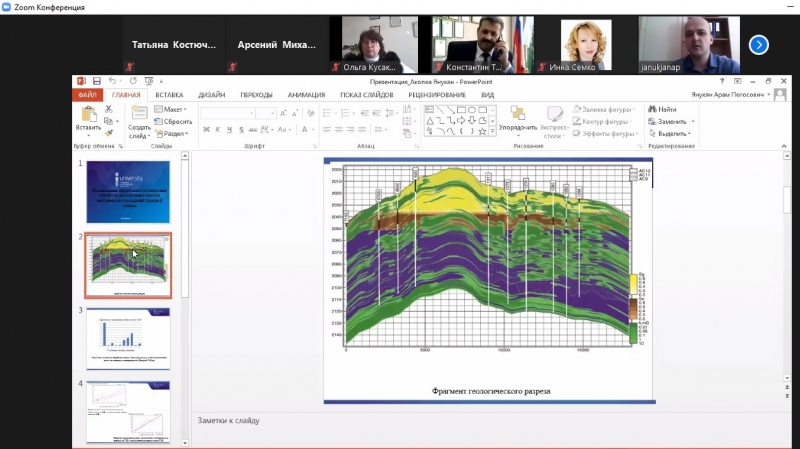Expand the Макет layout dropdown
The image size is (800, 449).
point(172,109)
